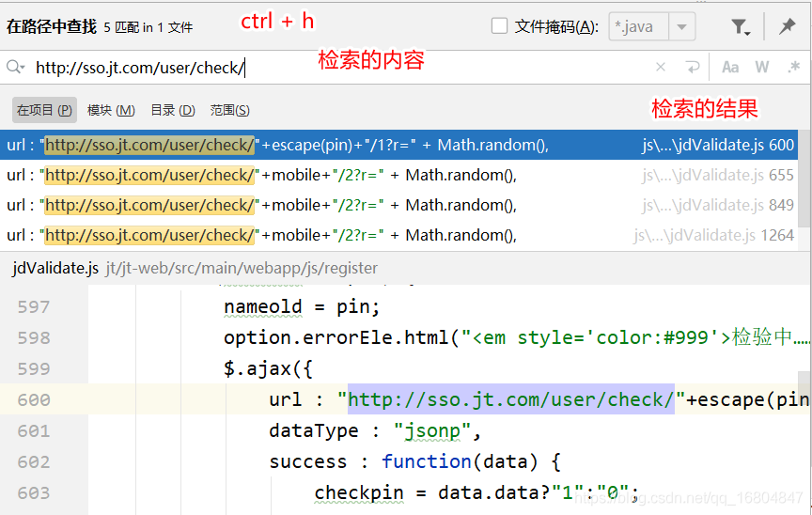The height and width of the screenshot is (515, 812).
Task: Select the 在项目 (P) scope tab
Action: 44,110
